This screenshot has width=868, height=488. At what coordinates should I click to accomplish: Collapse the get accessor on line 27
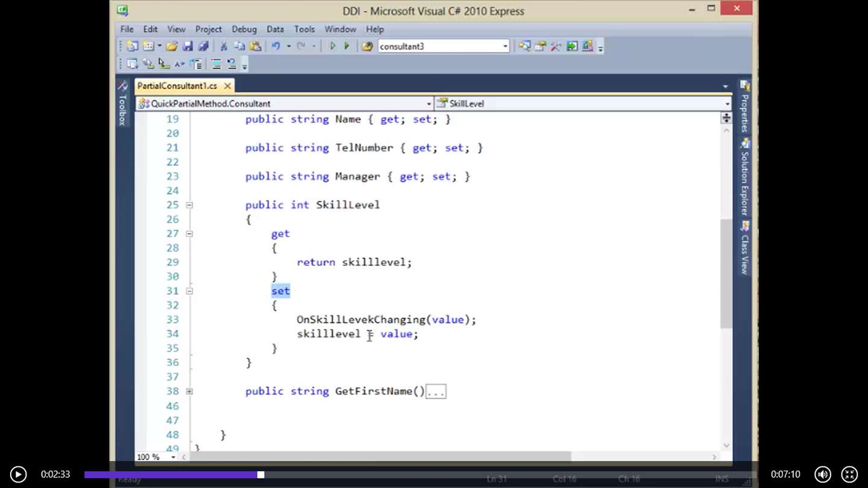pyautogui.click(x=189, y=234)
